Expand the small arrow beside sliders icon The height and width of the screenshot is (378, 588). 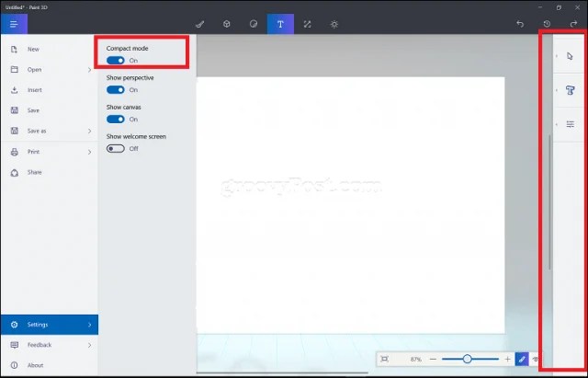click(557, 124)
